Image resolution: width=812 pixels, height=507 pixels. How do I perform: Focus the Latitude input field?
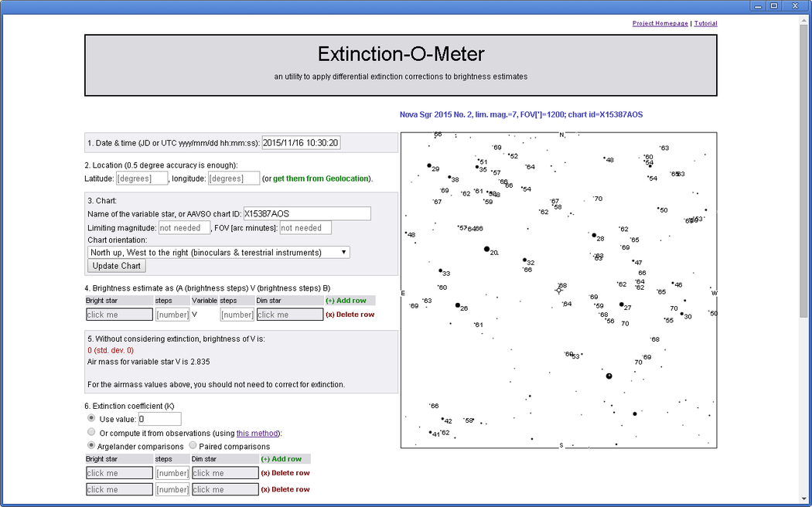tap(142, 179)
